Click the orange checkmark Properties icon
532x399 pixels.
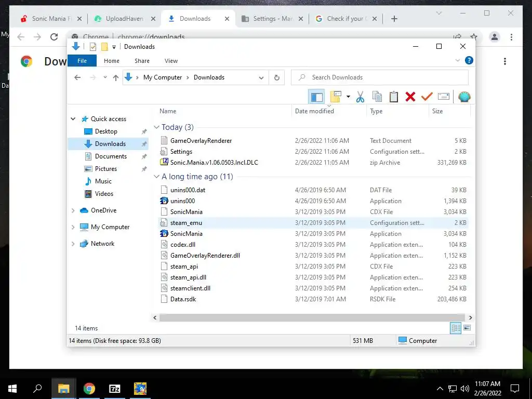coord(427,97)
